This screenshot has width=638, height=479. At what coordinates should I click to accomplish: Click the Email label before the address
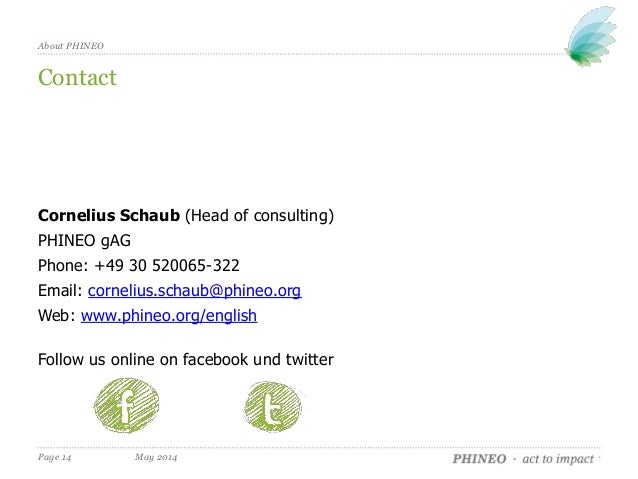coord(60,291)
